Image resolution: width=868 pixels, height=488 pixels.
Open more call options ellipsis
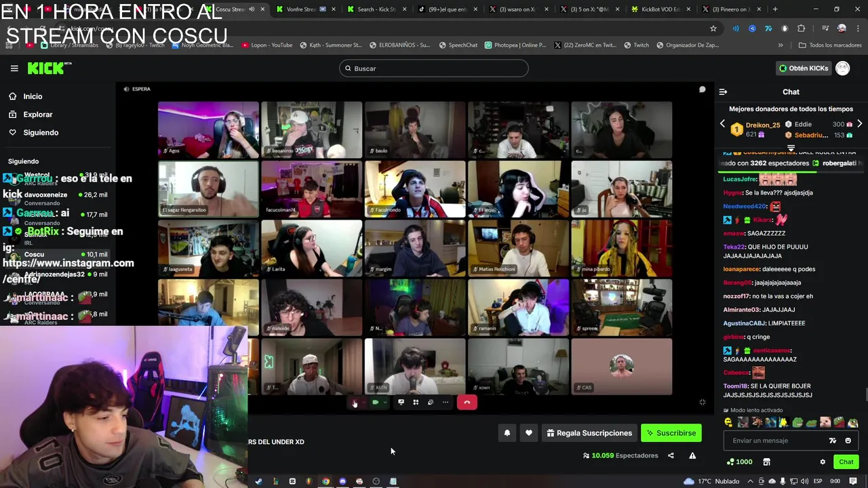446,403
